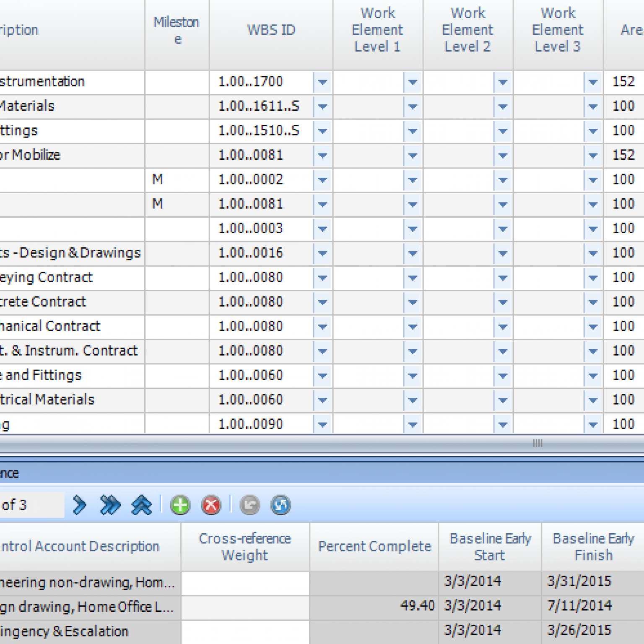The height and width of the screenshot is (644, 644).
Task: Click splitter grip between panes
Action: click(538, 443)
